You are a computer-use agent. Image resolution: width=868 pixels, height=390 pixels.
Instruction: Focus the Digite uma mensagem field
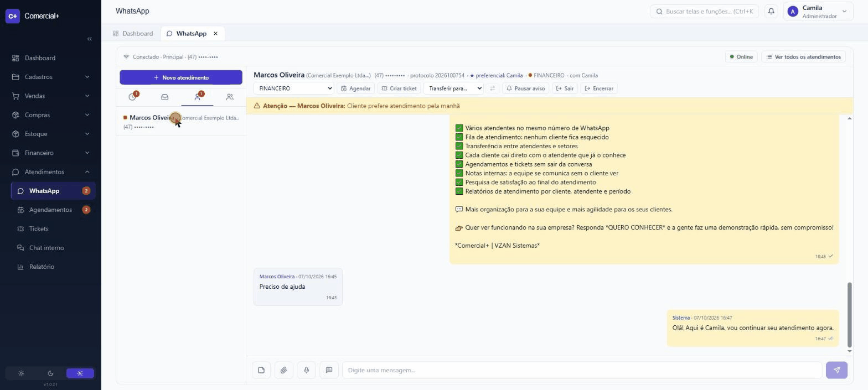(582, 370)
